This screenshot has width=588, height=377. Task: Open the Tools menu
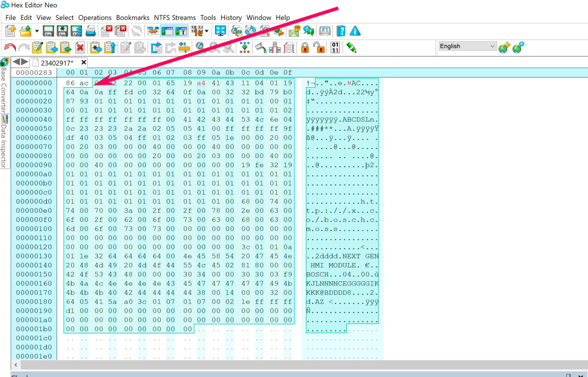tap(208, 18)
